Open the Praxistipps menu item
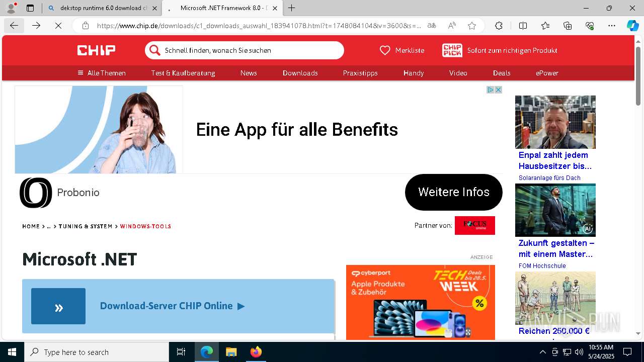Image resolution: width=644 pixels, height=362 pixels. click(360, 73)
